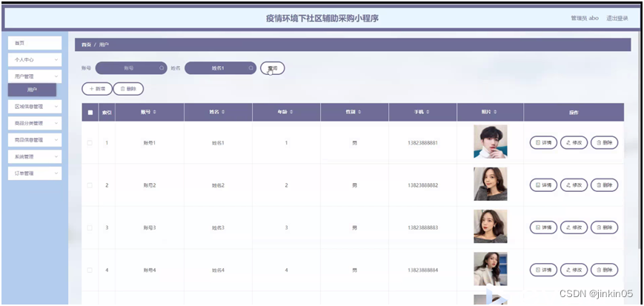
Task: Click the 姓名2 cell in the table
Action: coord(218,185)
